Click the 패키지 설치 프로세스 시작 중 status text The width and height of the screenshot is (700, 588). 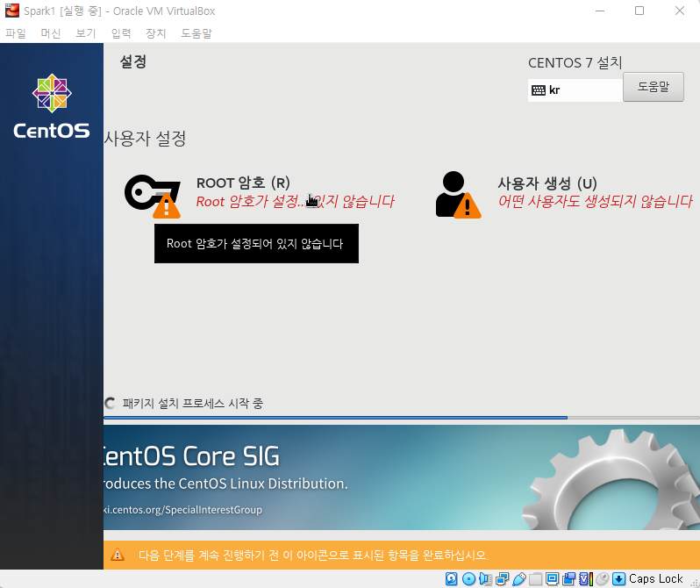[193, 404]
